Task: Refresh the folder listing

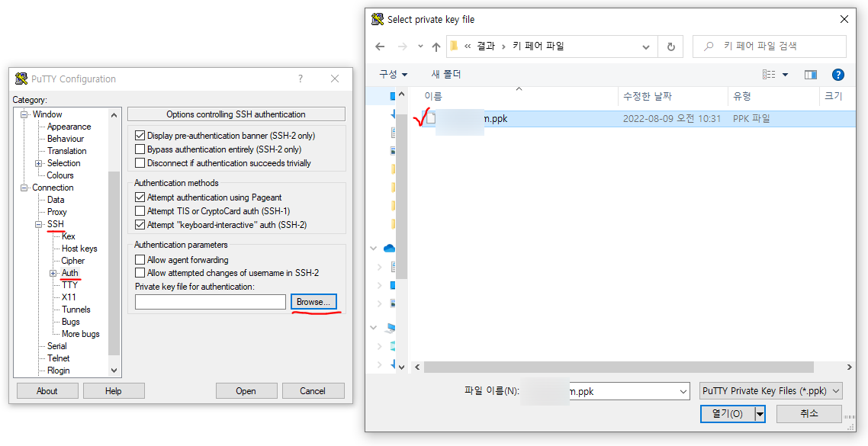Action: [671, 47]
